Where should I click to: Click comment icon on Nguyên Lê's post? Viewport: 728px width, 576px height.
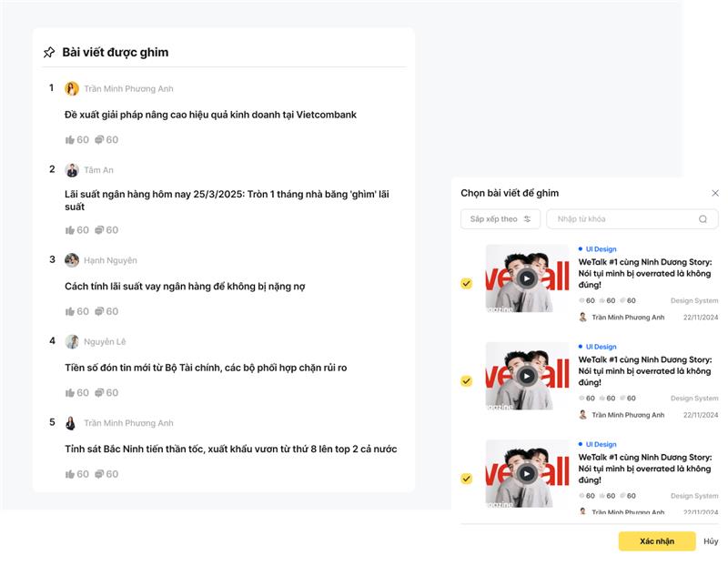tap(99, 393)
